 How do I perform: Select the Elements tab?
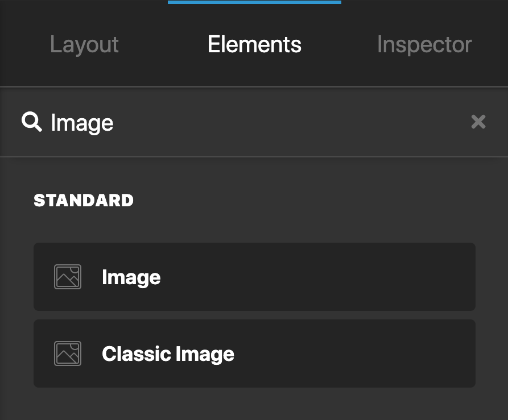coord(254,44)
